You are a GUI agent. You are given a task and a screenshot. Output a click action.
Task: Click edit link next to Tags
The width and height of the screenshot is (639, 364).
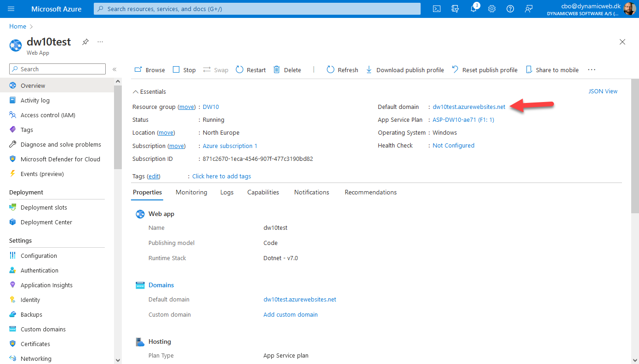pos(154,176)
